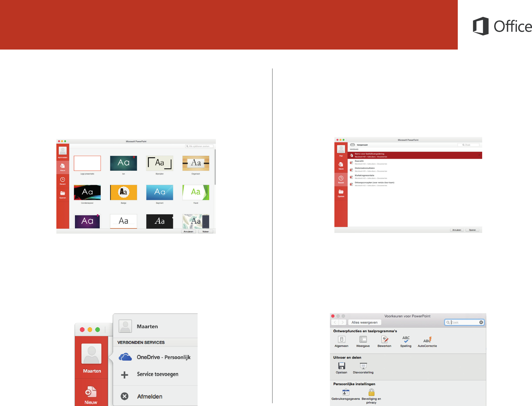Image resolution: width=532 pixels, height=406 pixels.
Task: Open Gebruikersgegevens preferences
Action: tap(346, 395)
